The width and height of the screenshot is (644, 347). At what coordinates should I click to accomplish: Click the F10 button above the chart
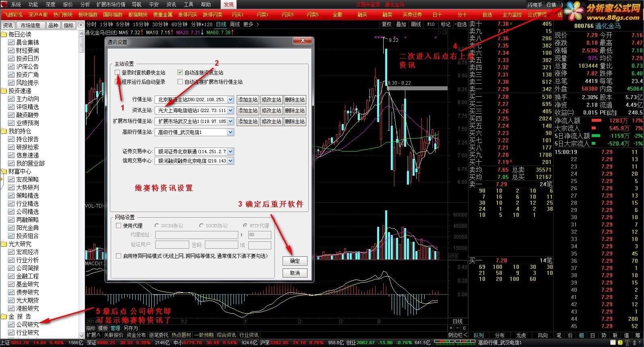pyautogui.click(x=431, y=25)
